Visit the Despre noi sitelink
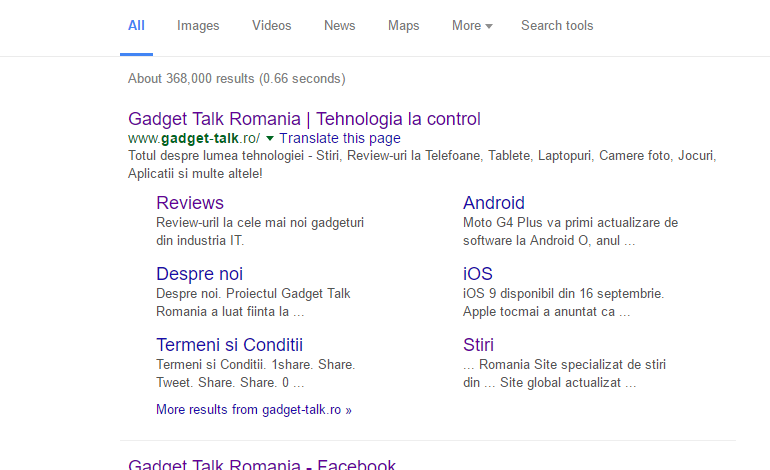This screenshot has height=470, width=770. tap(199, 274)
